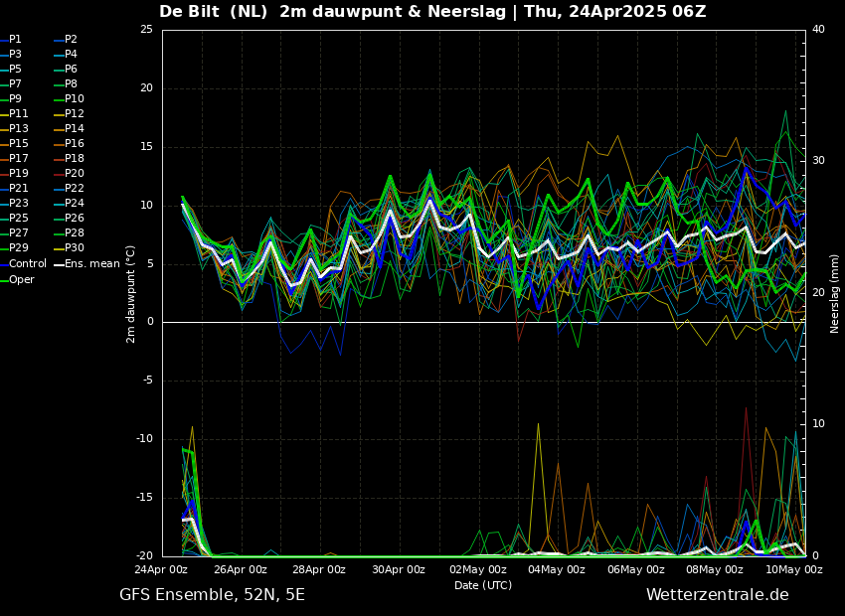Click the green Oper line color swatch

click(x=4, y=279)
